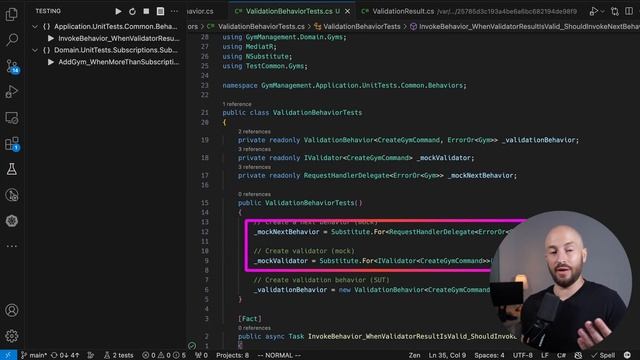Change indentation Spaces: 4

[489, 355]
